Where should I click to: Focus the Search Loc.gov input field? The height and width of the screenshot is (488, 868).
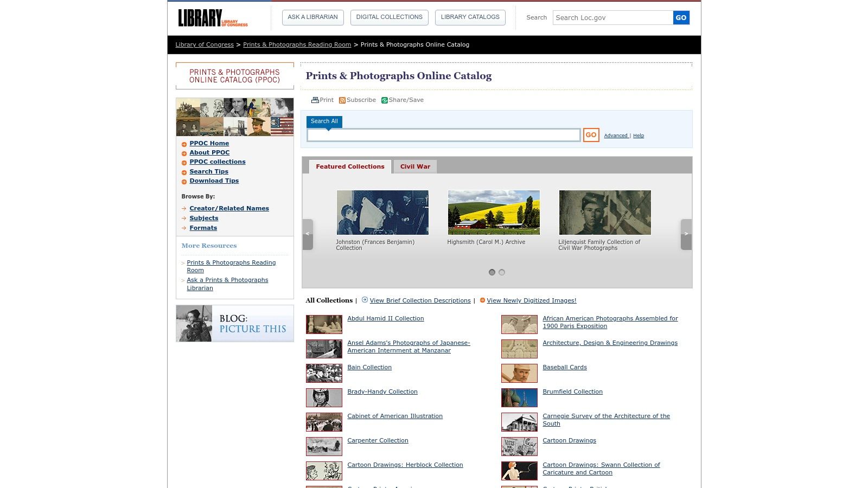[x=613, y=18]
